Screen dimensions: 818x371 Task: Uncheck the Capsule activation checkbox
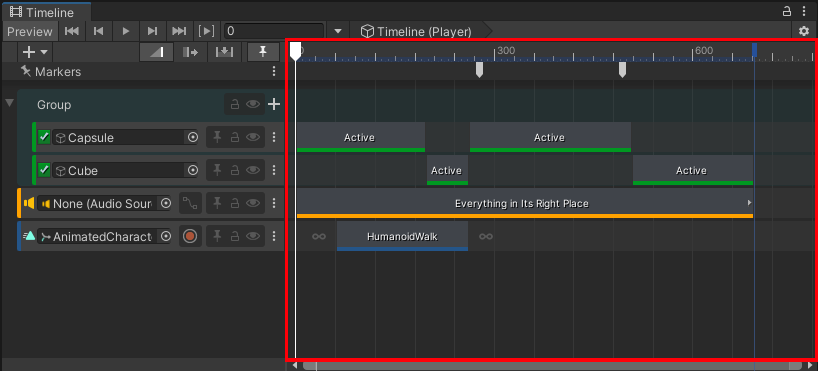coord(44,138)
